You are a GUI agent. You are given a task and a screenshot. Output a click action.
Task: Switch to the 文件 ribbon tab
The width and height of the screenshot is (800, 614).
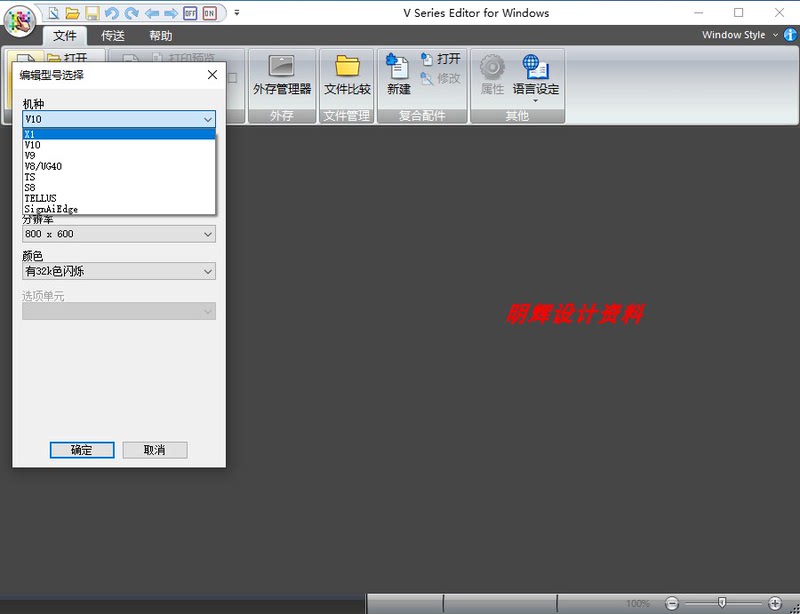(x=65, y=36)
